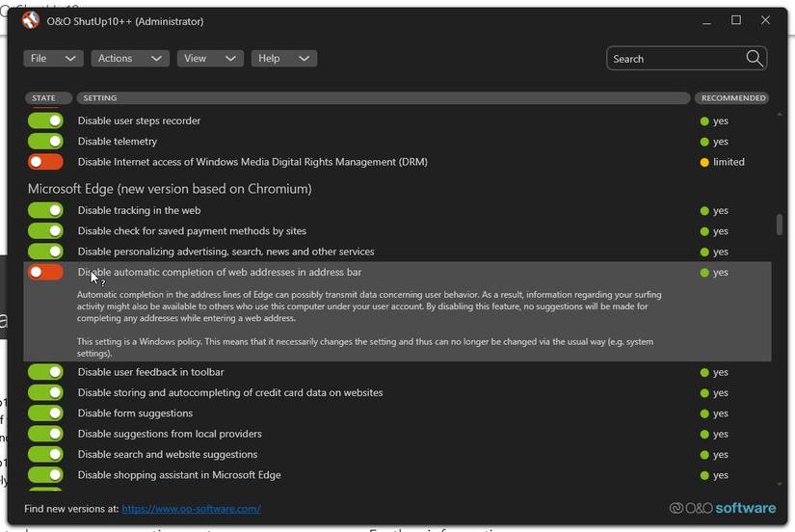795x532 pixels.
Task: Expand the Disable telemetry setting description
Action: [118, 142]
